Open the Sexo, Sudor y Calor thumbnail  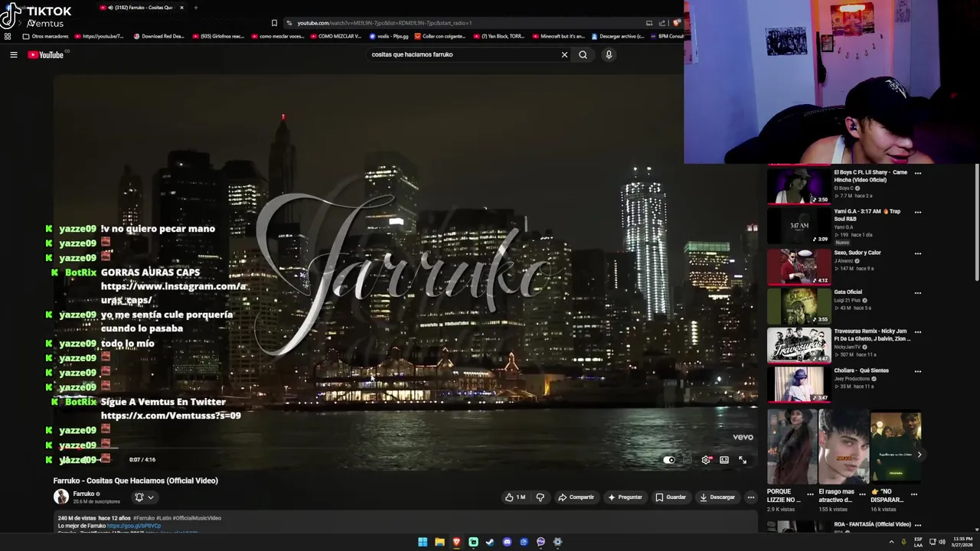799,266
